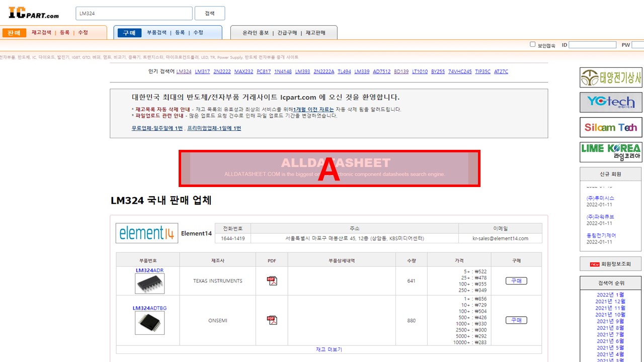Screen dimensions: 644x362
Task: Focus the LM324 search input field
Action: pos(134,13)
